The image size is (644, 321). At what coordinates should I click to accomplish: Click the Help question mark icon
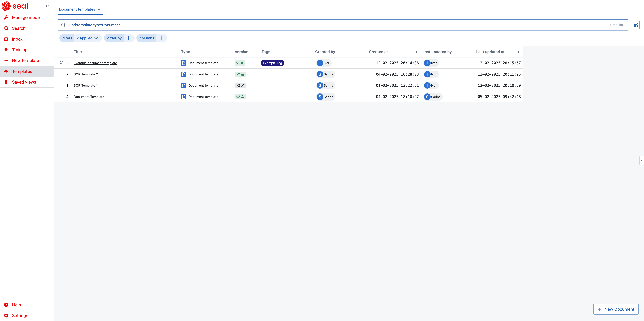coord(6,305)
